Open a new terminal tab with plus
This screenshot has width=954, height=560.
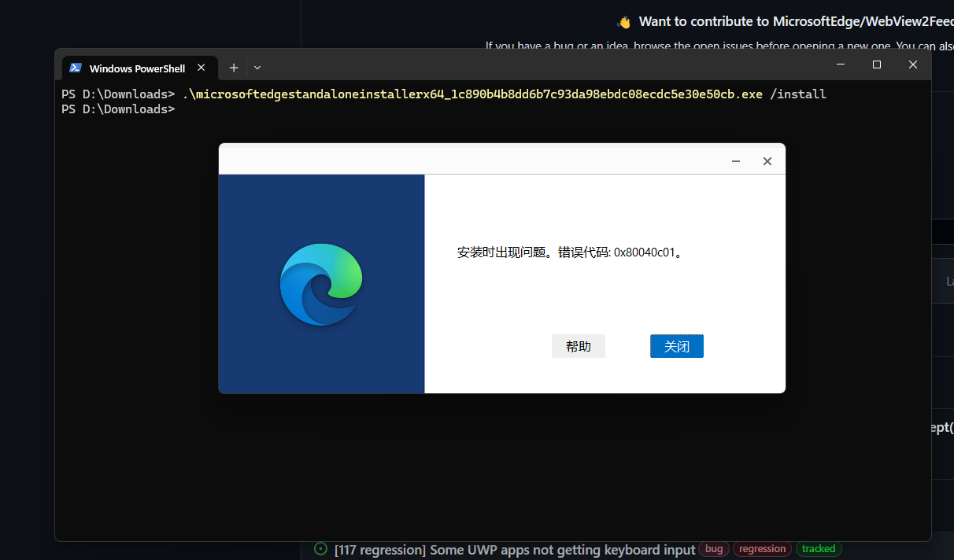pyautogui.click(x=234, y=68)
